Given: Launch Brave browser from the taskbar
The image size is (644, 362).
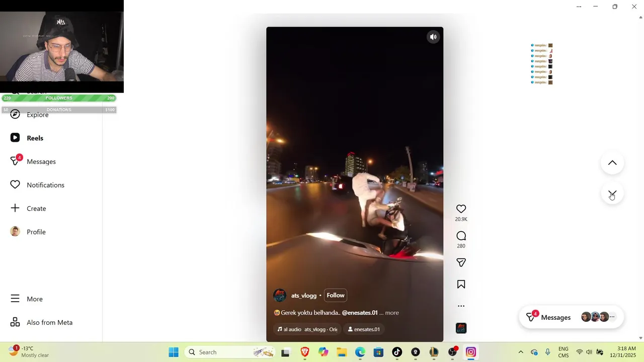Looking at the screenshot, I should coord(304,352).
